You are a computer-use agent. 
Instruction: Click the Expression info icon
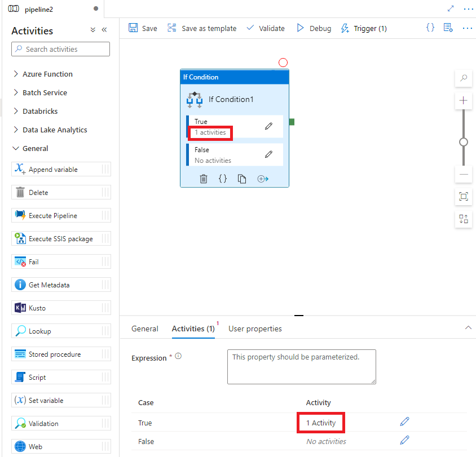(178, 356)
